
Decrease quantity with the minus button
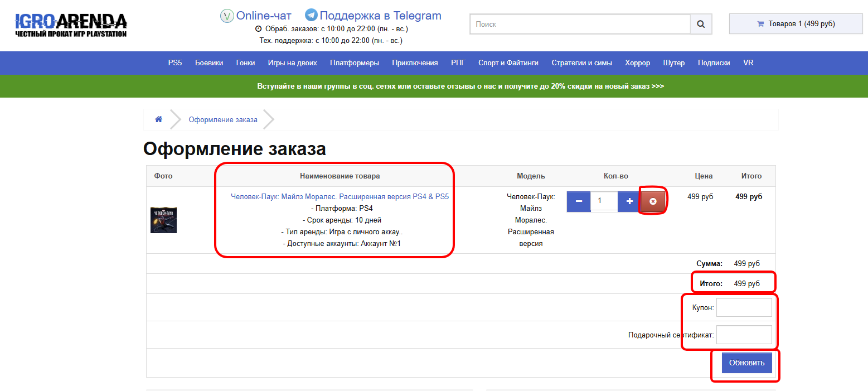point(579,201)
